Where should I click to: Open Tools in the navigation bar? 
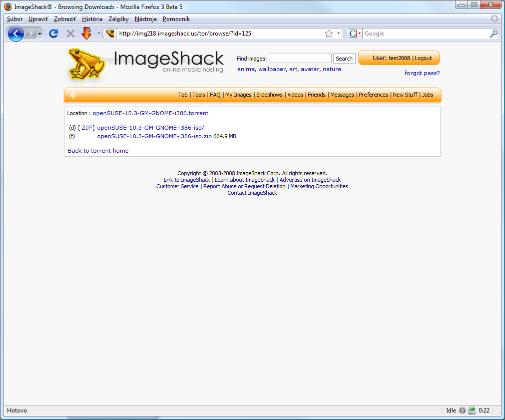point(199,95)
